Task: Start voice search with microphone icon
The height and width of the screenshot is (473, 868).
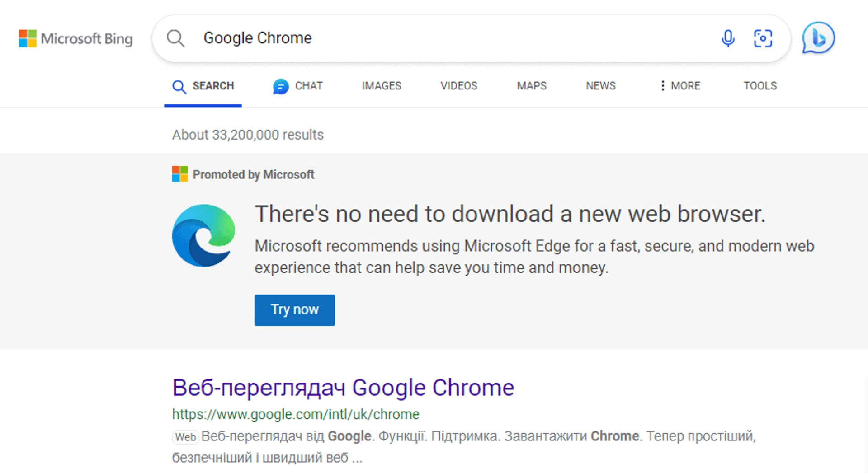Action: (728, 38)
